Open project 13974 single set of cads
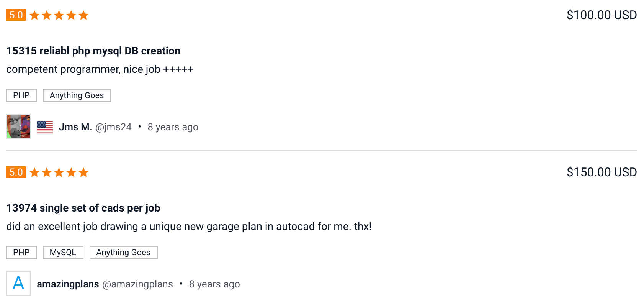644x302 pixels. click(83, 208)
